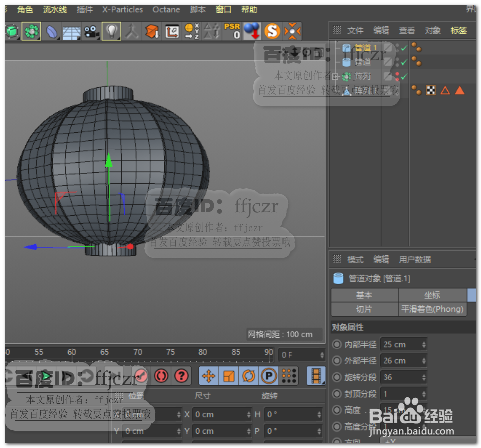Click the outlined orange triangle tag
481x448 pixels.
tap(445, 90)
